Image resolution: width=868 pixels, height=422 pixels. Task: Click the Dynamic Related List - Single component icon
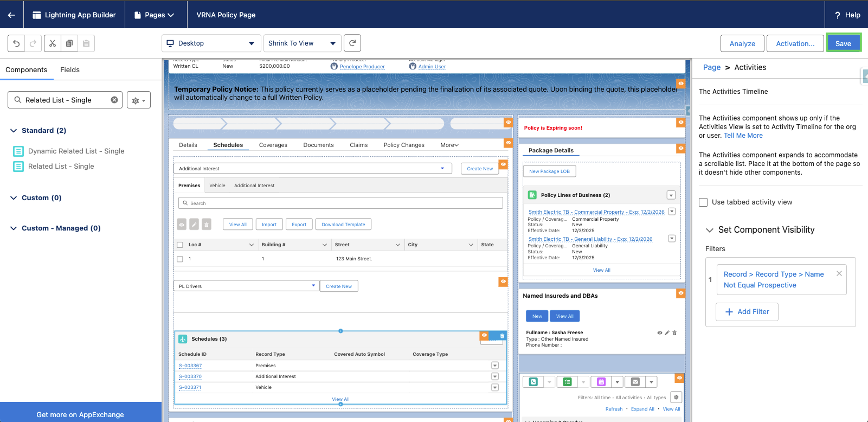tap(18, 151)
